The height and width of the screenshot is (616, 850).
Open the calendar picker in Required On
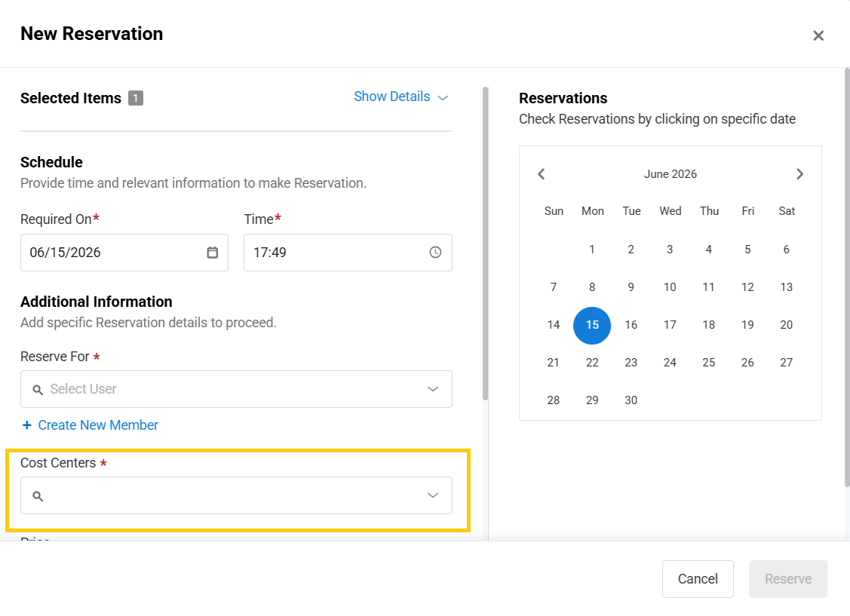click(213, 253)
